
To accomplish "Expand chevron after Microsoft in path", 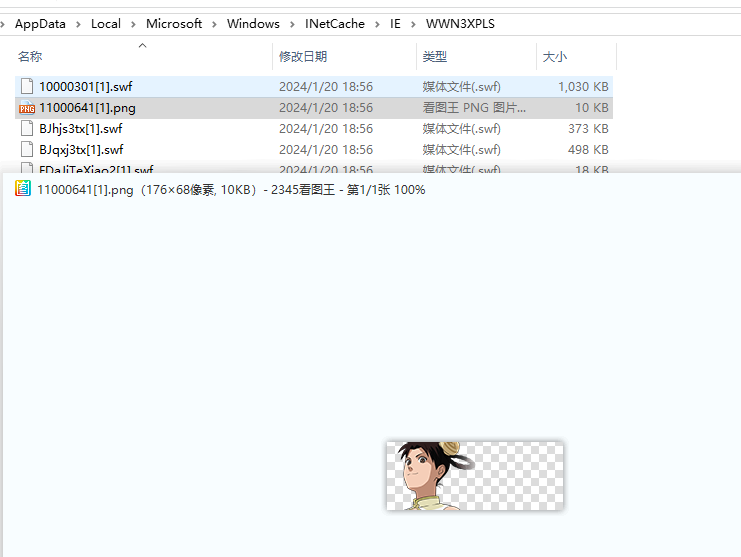I will click(x=215, y=24).
